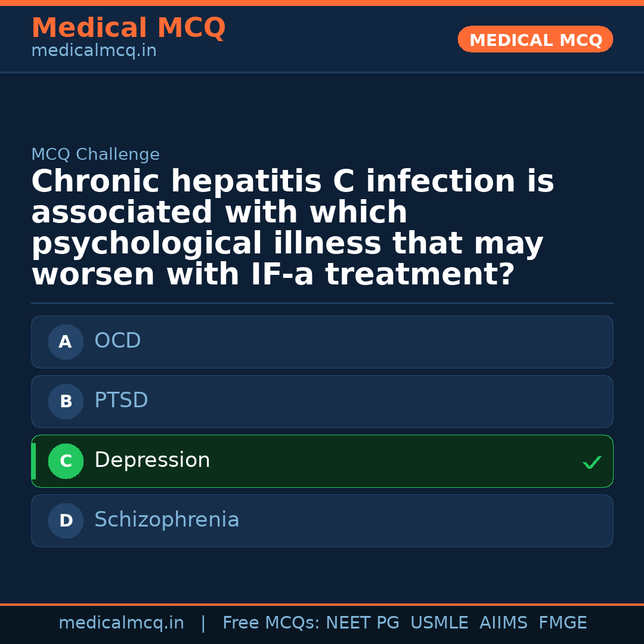Click the green letter C circle
The height and width of the screenshot is (644, 644).
click(x=66, y=462)
